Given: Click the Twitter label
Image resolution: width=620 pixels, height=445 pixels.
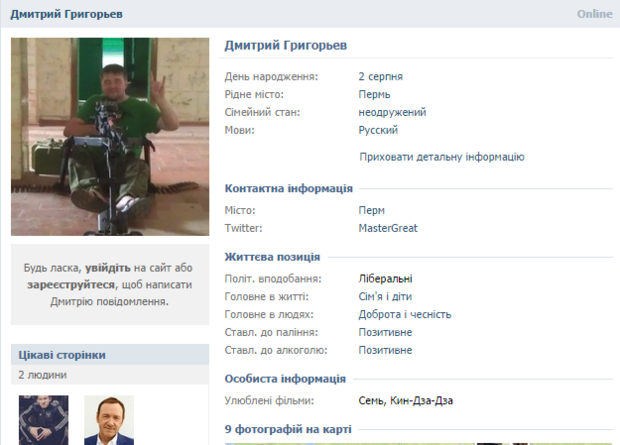Looking at the screenshot, I should pos(243,228).
